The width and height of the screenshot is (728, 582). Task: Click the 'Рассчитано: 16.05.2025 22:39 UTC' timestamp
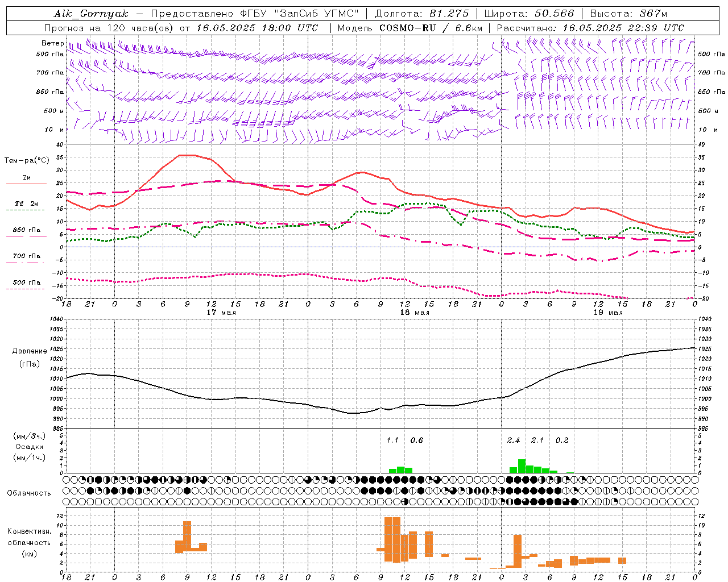coord(590,28)
